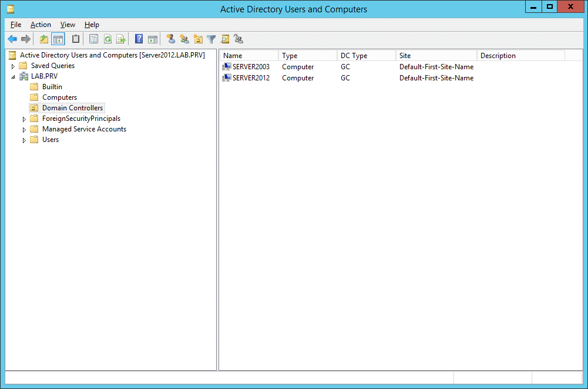Select the ForeignSecurityPrincipals container
Viewport: 588px width, 389px height.
click(82, 119)
